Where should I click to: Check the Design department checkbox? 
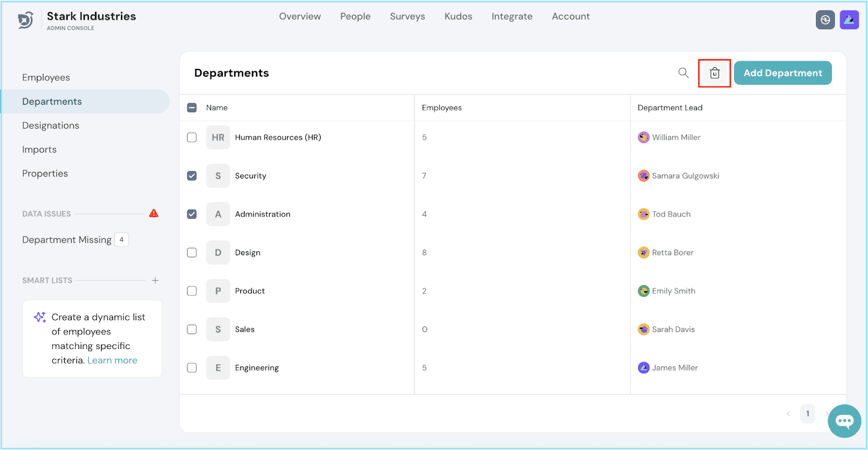pos(192,252)
